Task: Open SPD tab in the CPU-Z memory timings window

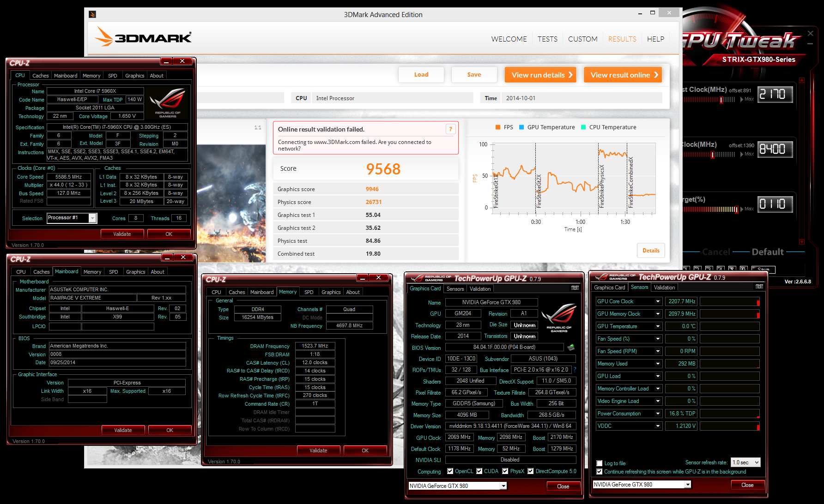Action: click(x=309, y=292)
